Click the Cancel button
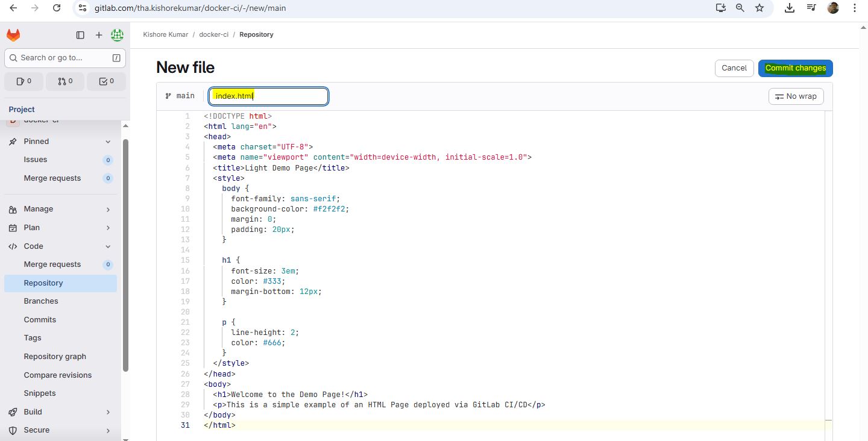Screen dimensions: 868x441 [x=734, y=68]
